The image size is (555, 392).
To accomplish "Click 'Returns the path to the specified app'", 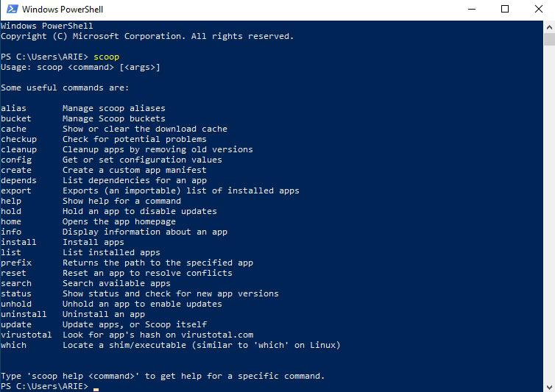I will coord(158,263).
